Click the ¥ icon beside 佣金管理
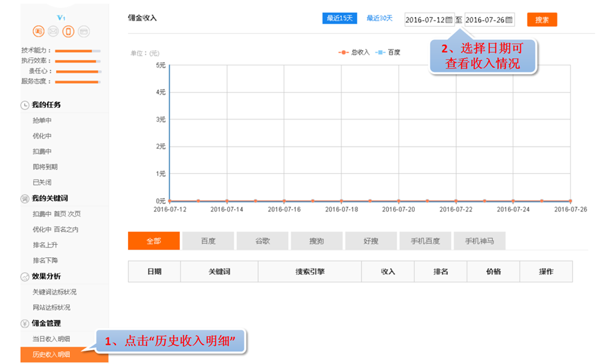Screen dimensions: 600x364 point(25,323)
